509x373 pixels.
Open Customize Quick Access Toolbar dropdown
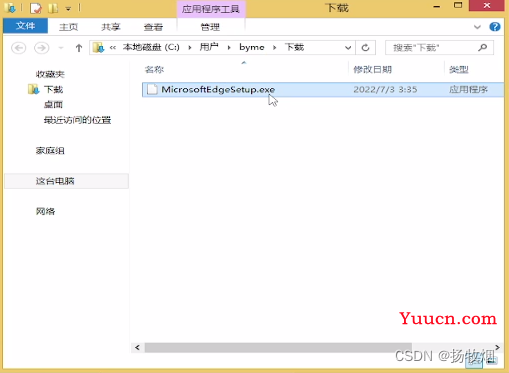point(68,9)
